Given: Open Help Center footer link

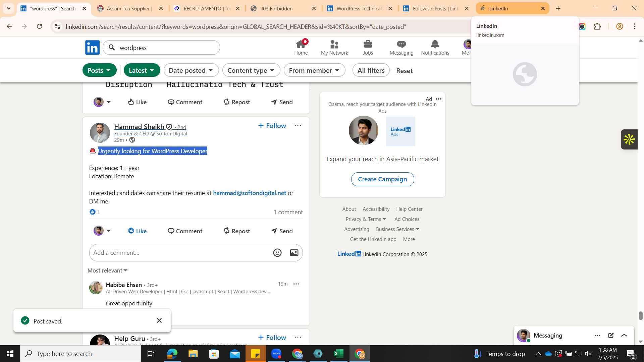Looking at the screenshot, I should [409, 209].
